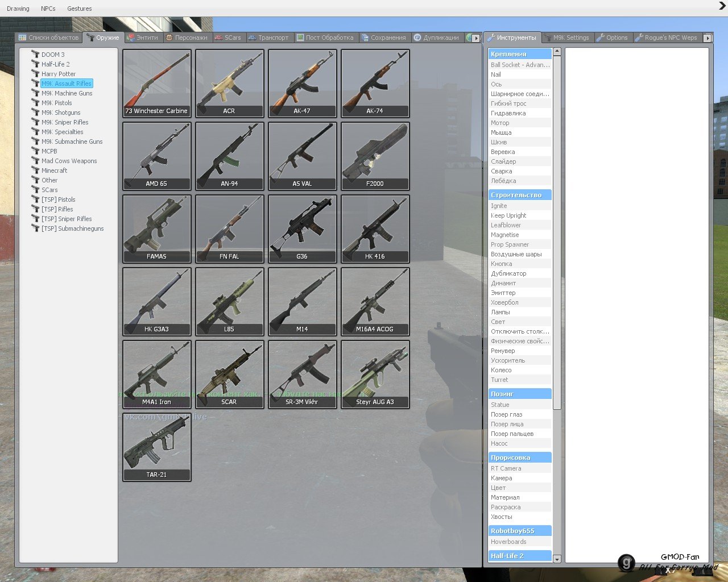The image size is (728, 582).
Task: Open Mad Cows Weapons category
Action: [69, 161]
